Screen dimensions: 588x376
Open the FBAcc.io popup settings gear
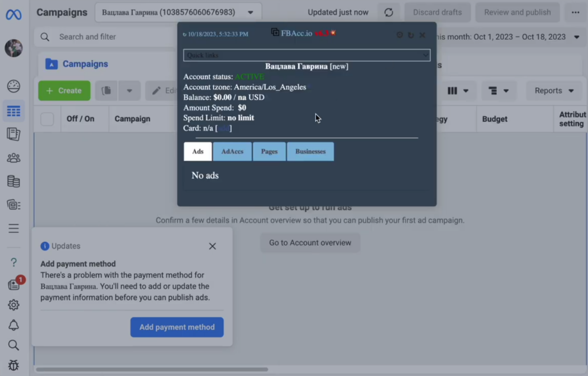tap(400, 35)
